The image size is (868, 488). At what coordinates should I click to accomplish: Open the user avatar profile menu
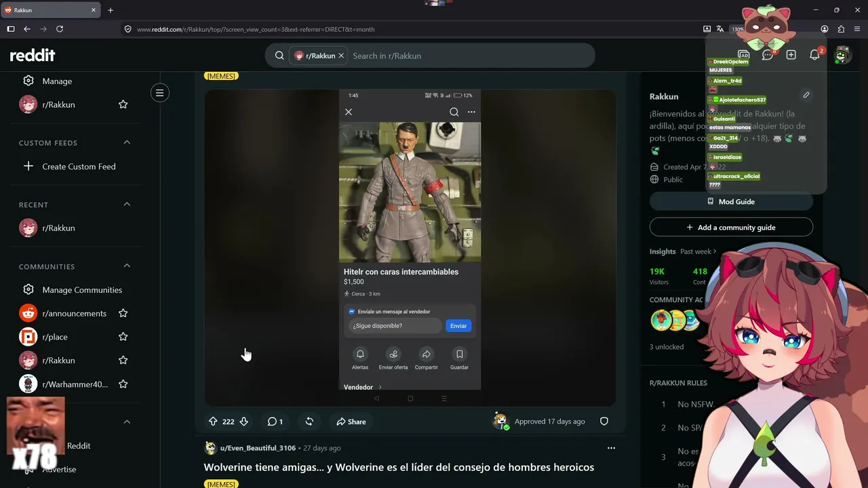tap(842, 55)
